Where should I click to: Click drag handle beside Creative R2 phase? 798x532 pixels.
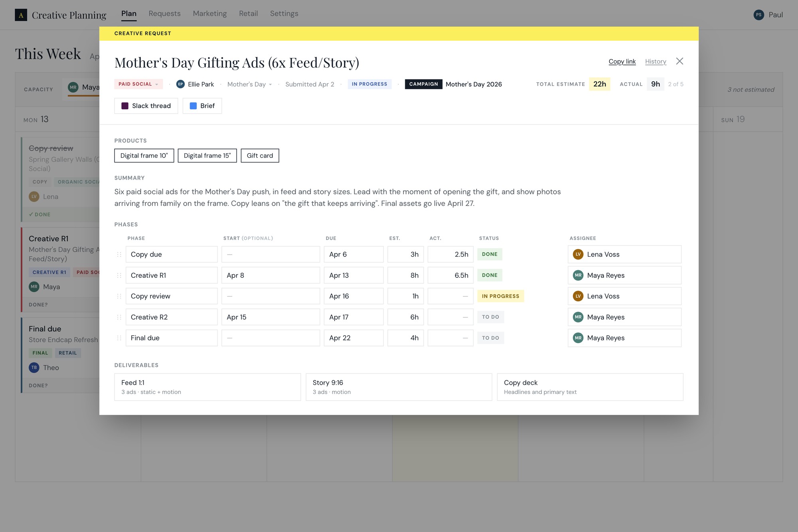119,317
